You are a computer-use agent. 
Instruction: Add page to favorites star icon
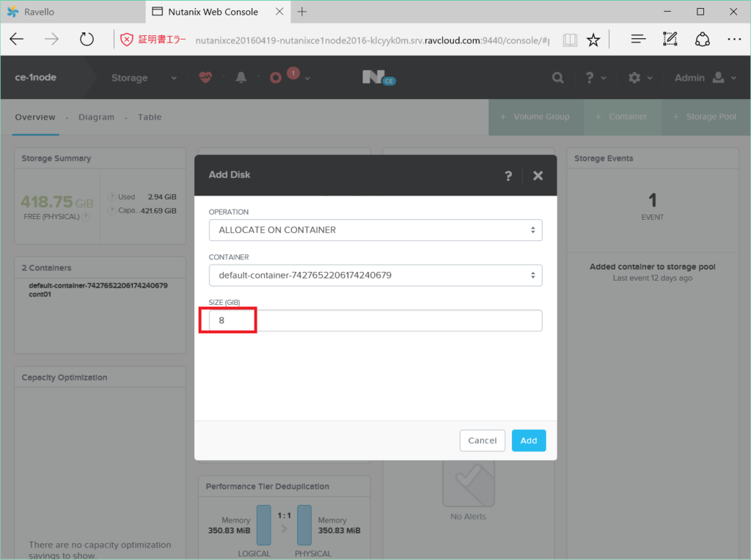593,40
